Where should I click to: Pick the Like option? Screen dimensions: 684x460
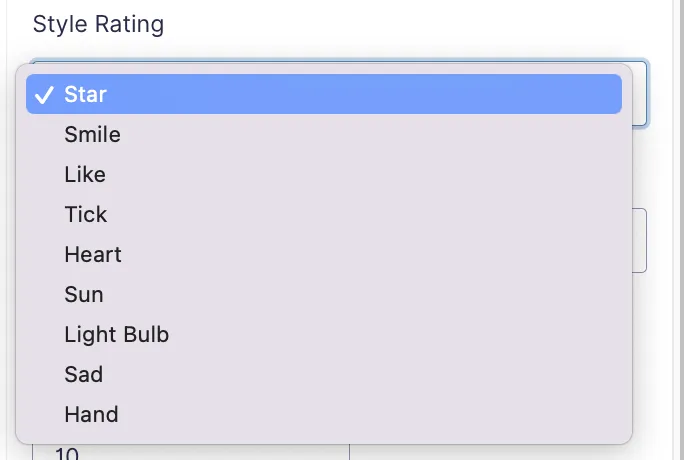tap(85, 175)
